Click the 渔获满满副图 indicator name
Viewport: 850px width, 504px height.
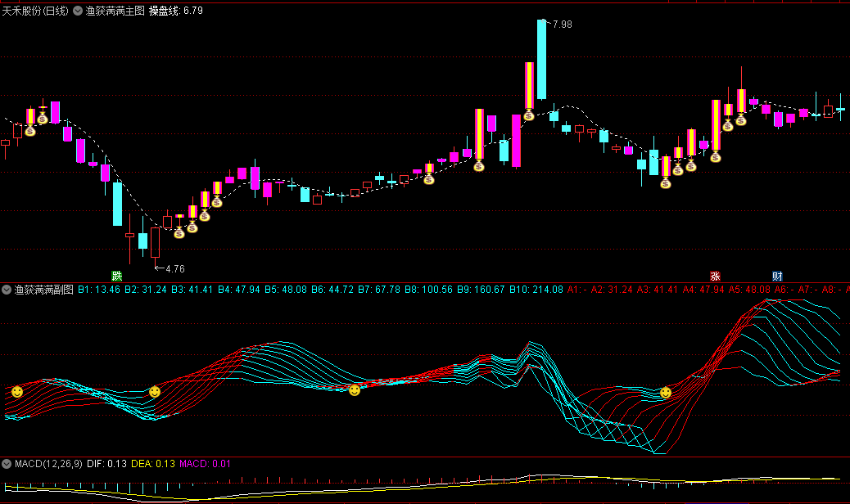coord(44,290)
